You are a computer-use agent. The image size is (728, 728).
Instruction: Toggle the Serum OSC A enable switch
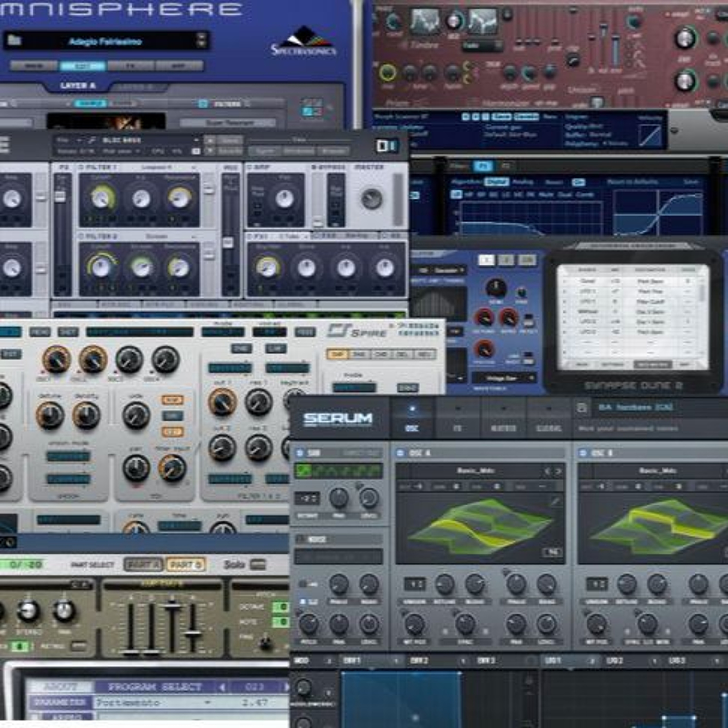[400, 453]
